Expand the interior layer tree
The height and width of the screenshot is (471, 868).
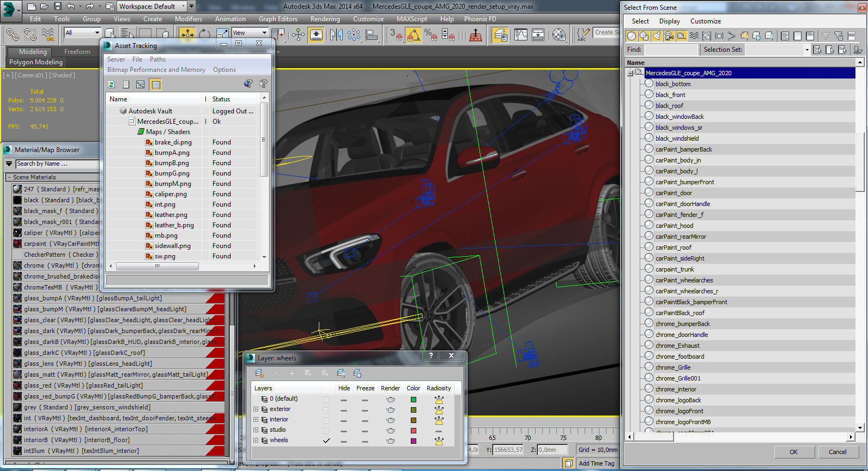click(256, 420)
